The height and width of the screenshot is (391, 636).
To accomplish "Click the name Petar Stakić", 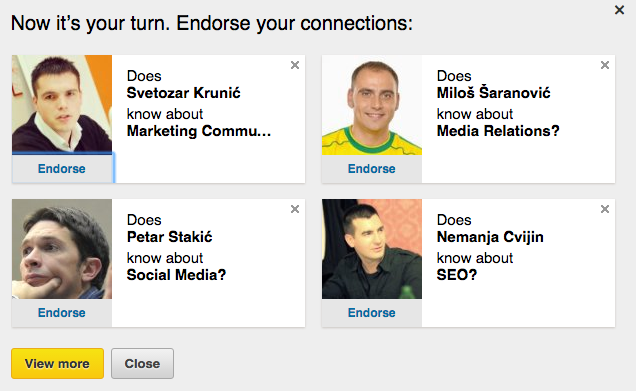I will pyautogui.click(x=170, y=237).
